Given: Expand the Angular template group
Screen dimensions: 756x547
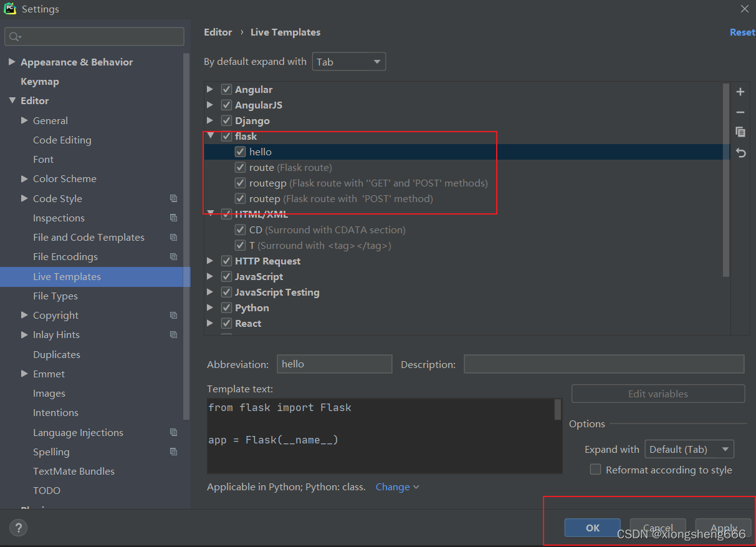Looking at the screenshot, I should pos(210,89).
